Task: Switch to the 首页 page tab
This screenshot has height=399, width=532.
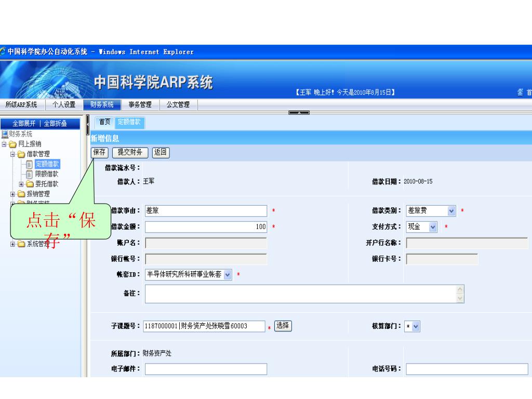Action: click(104, 122)
